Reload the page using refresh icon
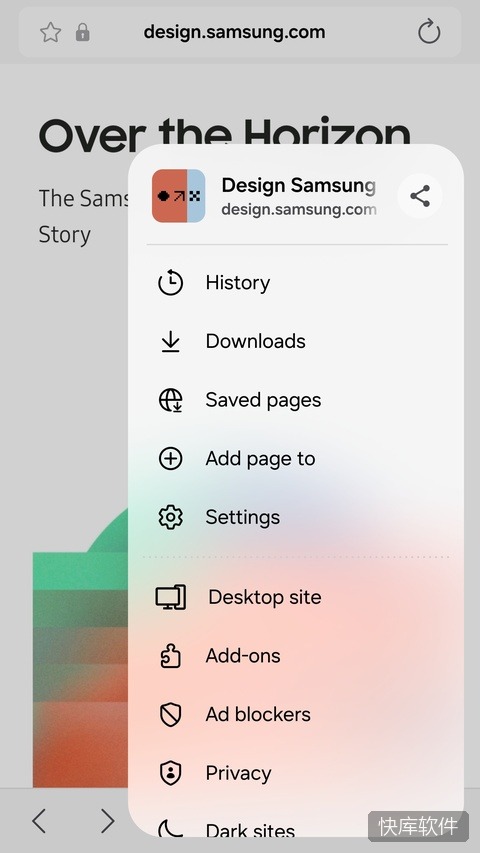The width and height of the screenshot is (480, 853). (429, 32)
